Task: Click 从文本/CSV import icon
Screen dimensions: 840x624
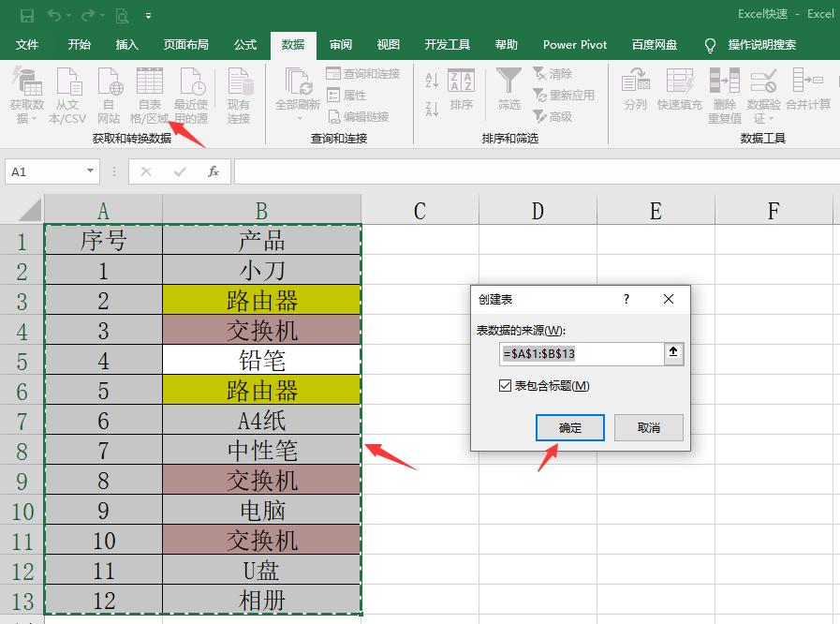Action: point(67,96)
